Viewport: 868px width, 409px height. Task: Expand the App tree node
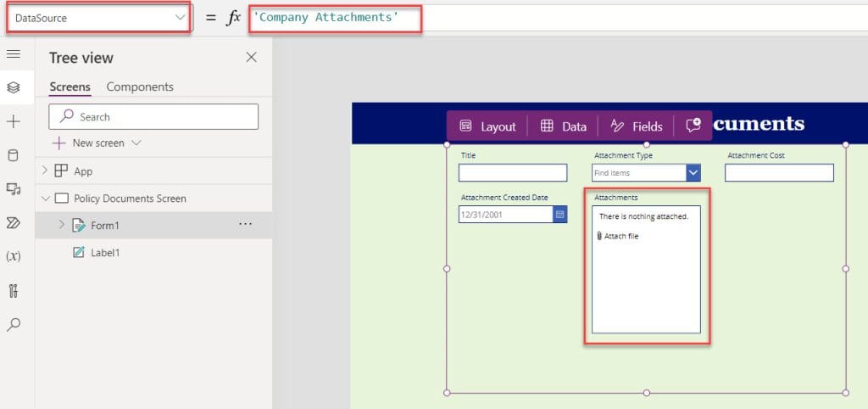tap(45, 171)
